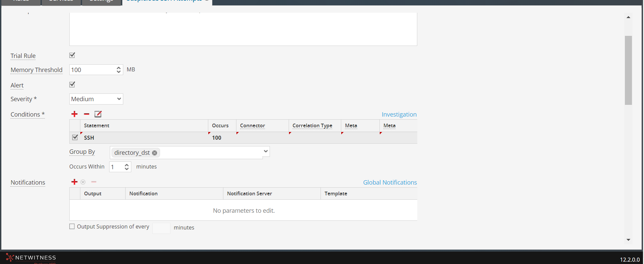The image size is (644, 264).
Task: Toggle the Trial Rule checkbox
Action: [x=72, y=55]
